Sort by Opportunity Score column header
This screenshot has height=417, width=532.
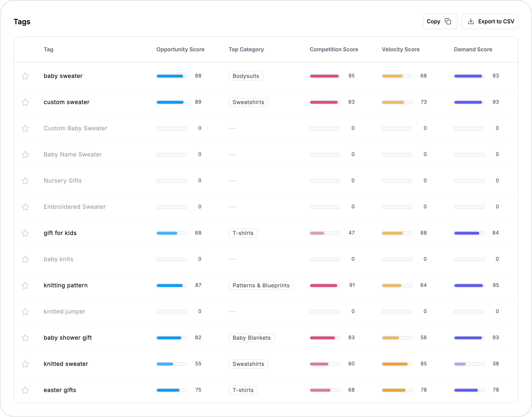(x=180, y=49)
